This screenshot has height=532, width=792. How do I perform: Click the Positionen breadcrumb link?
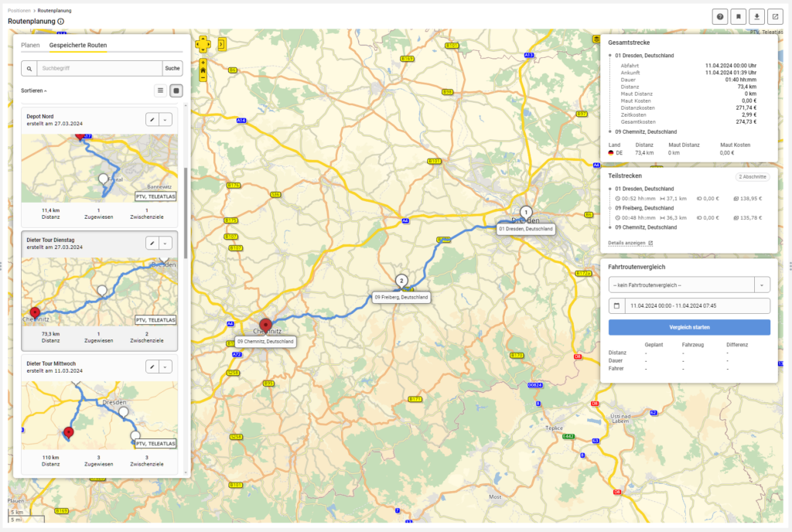[x=19, y=11]
